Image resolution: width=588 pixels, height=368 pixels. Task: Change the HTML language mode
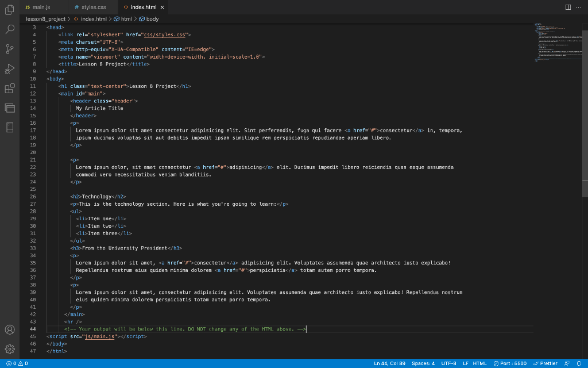[479, 363]
